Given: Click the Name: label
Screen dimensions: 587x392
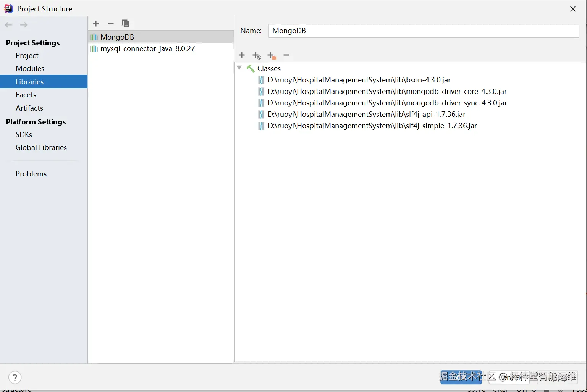Looking at the screenshot, I should point(251,31).
